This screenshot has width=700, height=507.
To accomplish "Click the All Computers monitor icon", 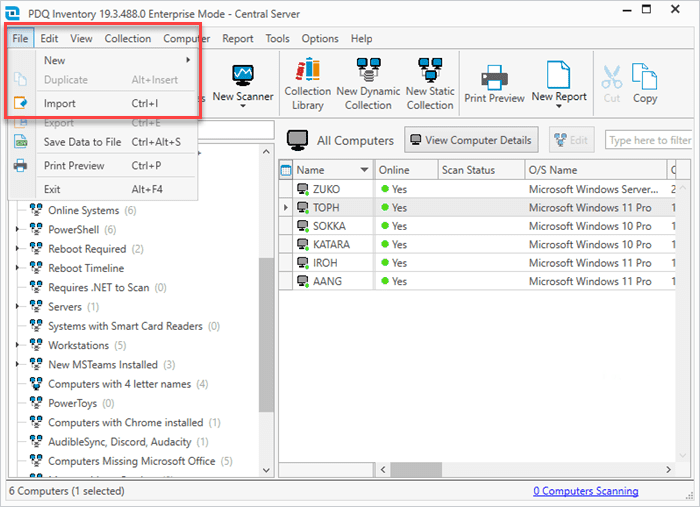I will click(297, 140).
